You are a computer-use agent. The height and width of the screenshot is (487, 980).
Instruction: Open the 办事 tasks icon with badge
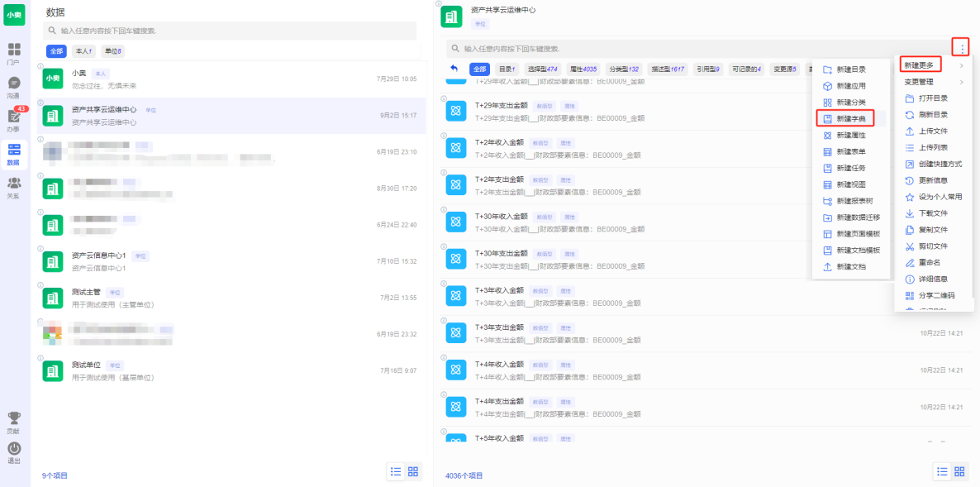tap(14, 118)
